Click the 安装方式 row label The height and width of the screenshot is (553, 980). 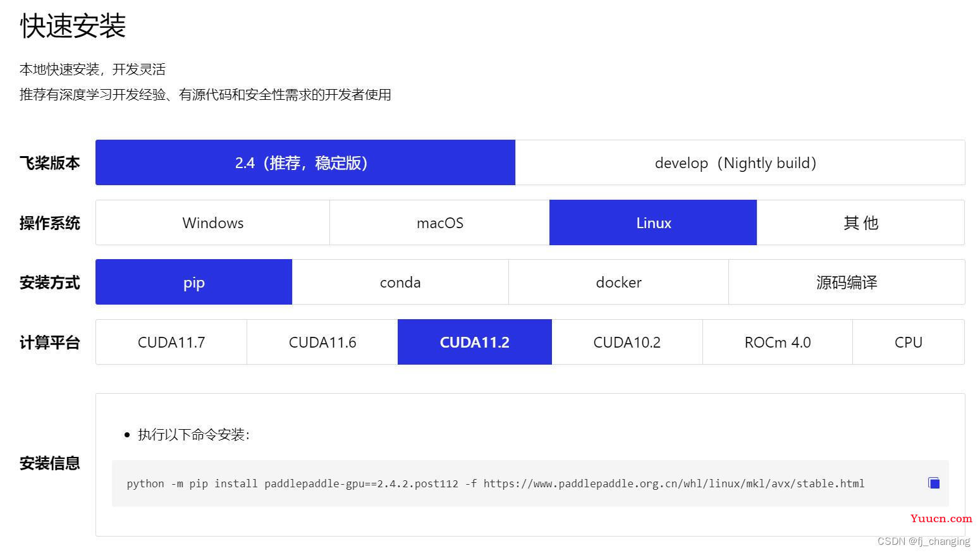tap(50, 283)
